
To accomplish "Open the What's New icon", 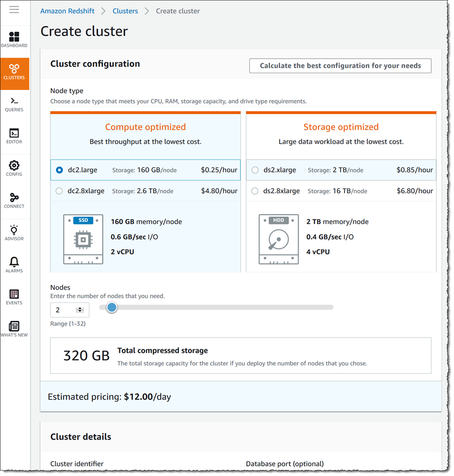I will [14, 330].
